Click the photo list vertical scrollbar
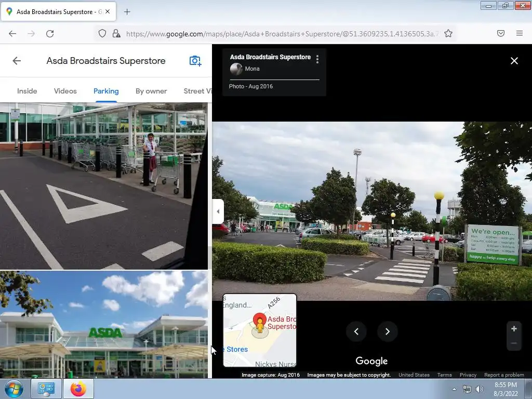 click(210, 240)
